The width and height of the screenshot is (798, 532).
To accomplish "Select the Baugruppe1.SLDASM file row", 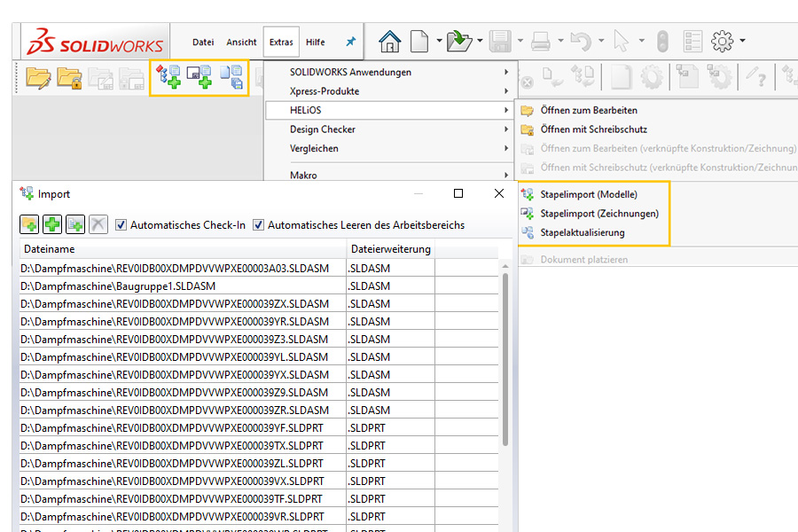I will click(118, 286).
